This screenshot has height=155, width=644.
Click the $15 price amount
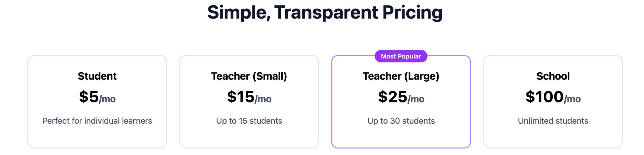(x=240, y=97)
